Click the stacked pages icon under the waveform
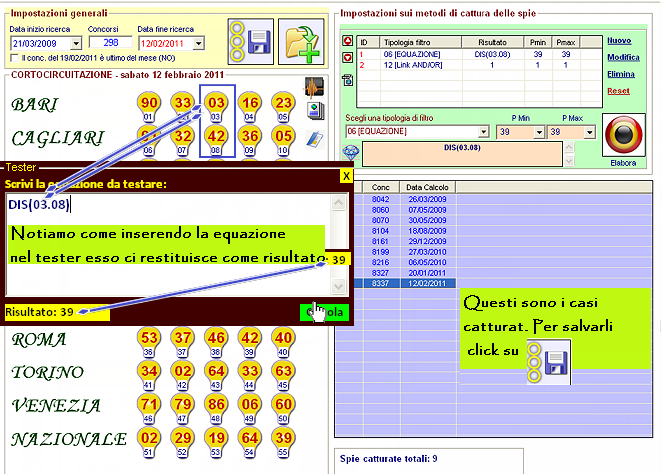Screen dimensions: 661x474 316,112
